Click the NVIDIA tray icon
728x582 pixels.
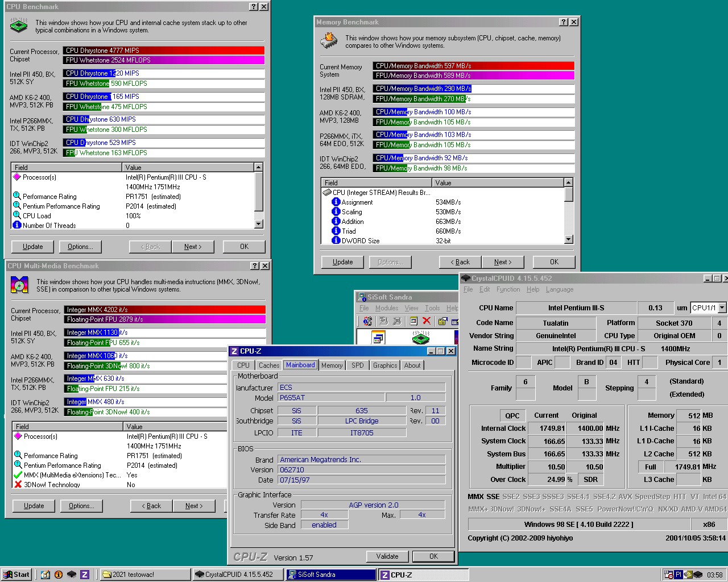click(688, 575)
